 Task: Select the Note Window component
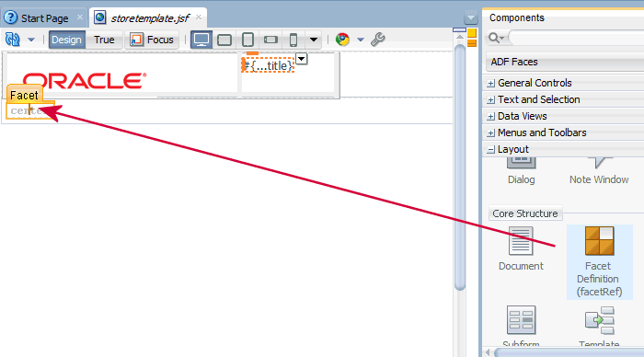point(599,170)
